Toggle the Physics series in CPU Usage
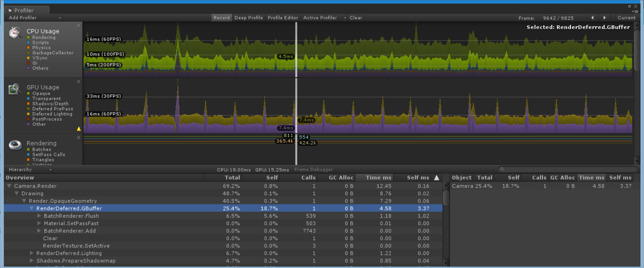The width and height of the screenshot is (644, 268). 28,48
